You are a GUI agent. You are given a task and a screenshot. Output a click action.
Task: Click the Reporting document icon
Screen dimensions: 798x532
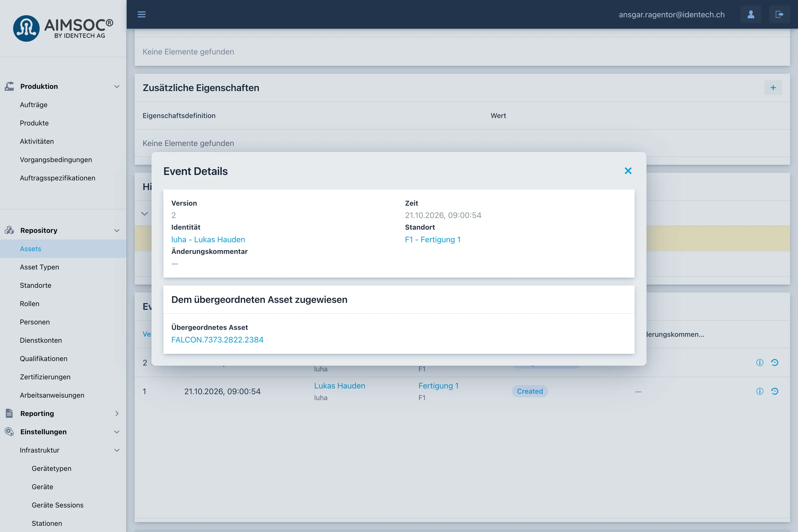pos(9,413)
